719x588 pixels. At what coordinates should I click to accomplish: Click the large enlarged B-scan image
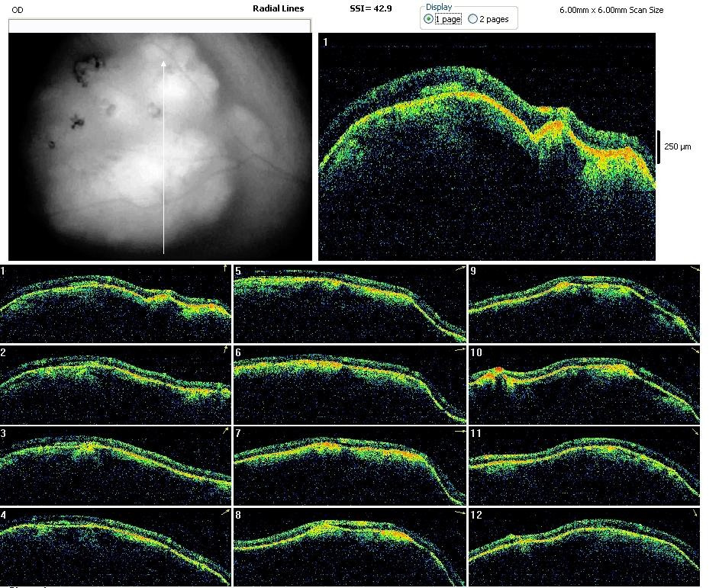pos(486,146)
